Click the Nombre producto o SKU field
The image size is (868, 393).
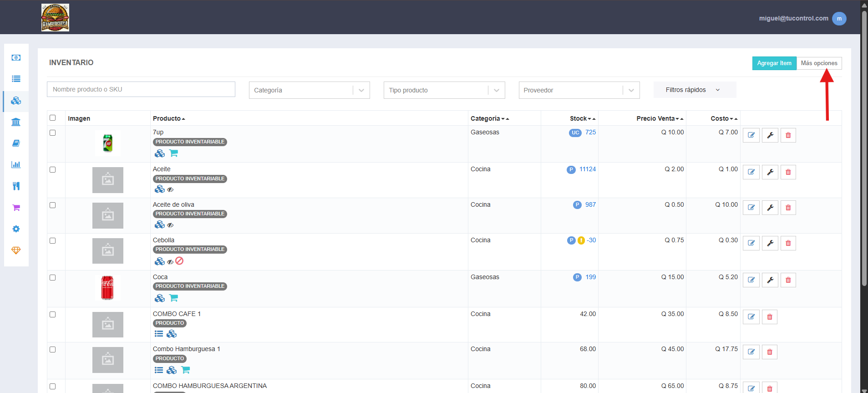coord(141,89)
